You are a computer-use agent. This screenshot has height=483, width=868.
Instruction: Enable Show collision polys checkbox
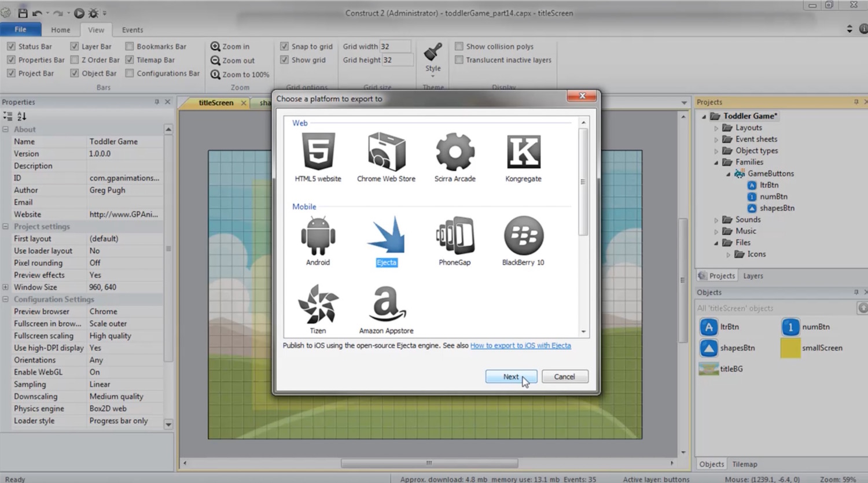(459, 46)
